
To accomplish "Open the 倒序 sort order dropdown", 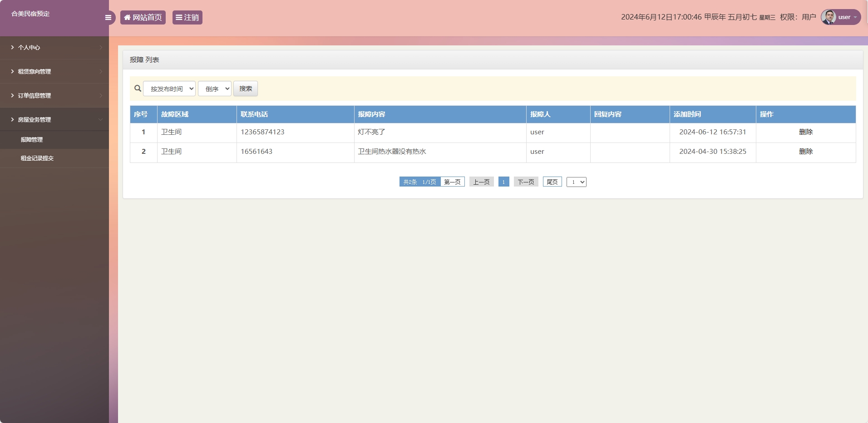I will (x=215, y=89).
